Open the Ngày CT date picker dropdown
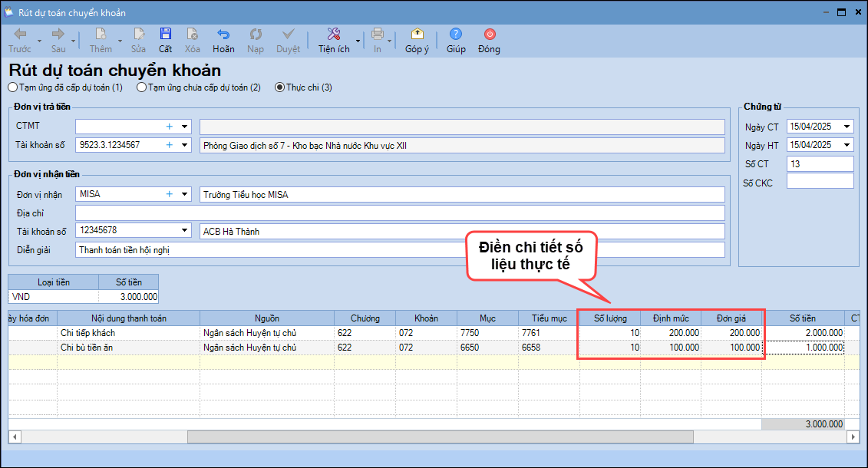 coord(847,127)
